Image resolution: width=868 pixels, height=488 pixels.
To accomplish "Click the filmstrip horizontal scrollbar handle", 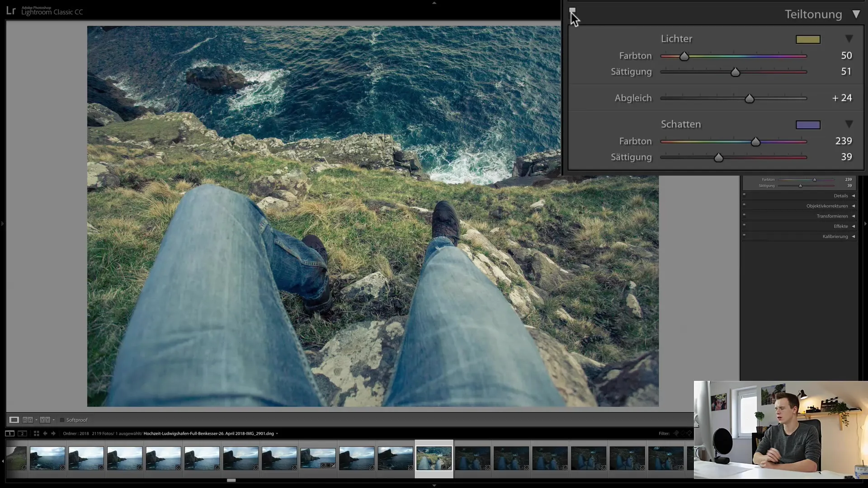I will 231,480.
